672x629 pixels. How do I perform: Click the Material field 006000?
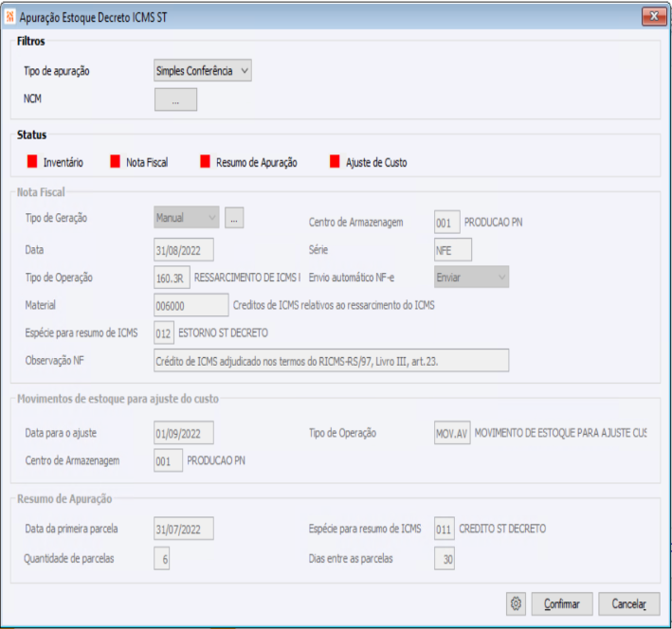pos(191,305)
